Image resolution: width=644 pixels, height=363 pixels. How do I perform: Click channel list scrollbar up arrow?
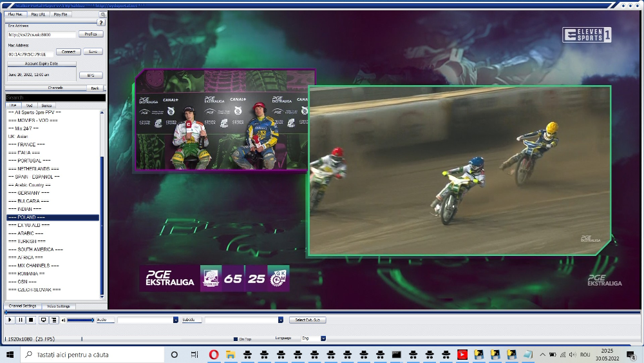tap(102, 112)
